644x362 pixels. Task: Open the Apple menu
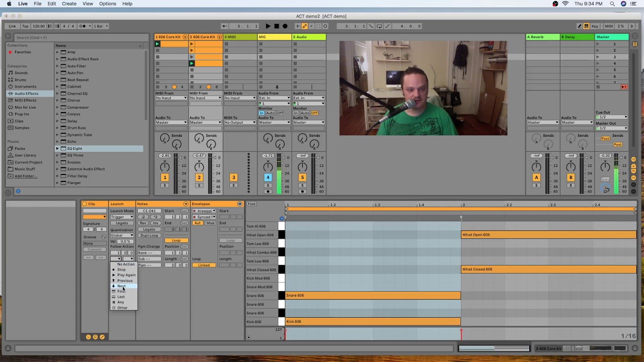point(9,4)
